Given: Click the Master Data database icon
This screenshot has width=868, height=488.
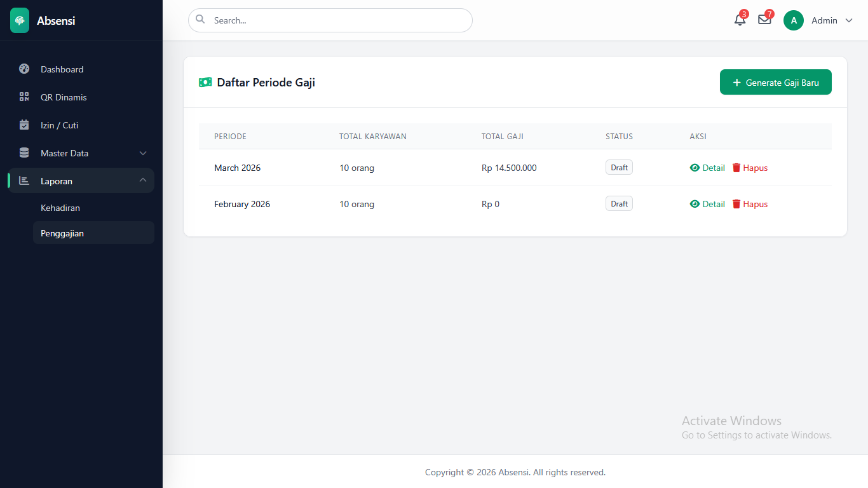Looking at the screenshot, I should (24, 153).
